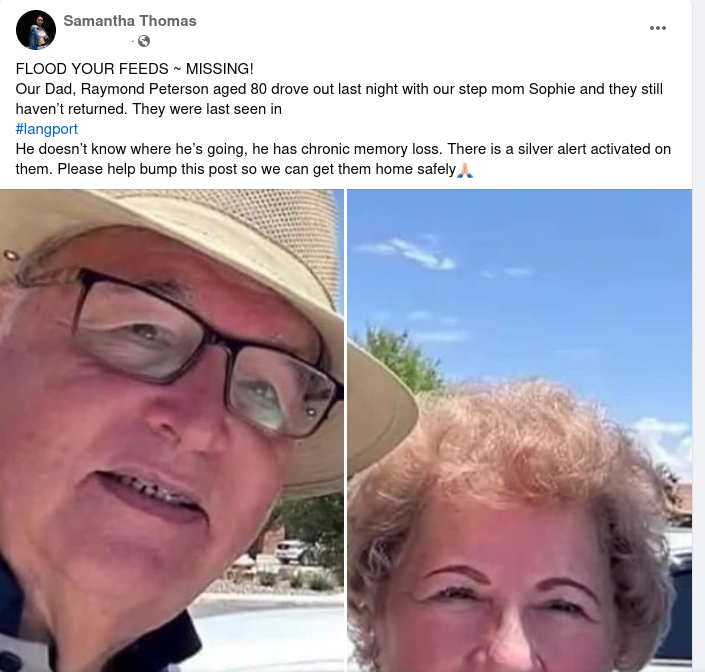Select the FLOOD YOUR FEEDS headline text
Image resolution: width=705 pixels, height=672 pixels.
click(134, 69)
